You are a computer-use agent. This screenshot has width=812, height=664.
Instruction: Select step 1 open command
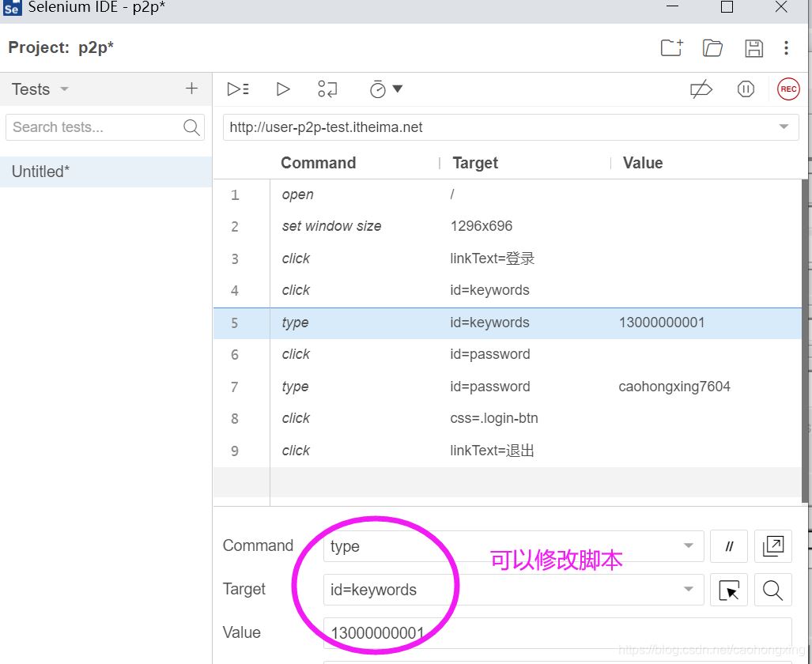(x=508, y=194)
